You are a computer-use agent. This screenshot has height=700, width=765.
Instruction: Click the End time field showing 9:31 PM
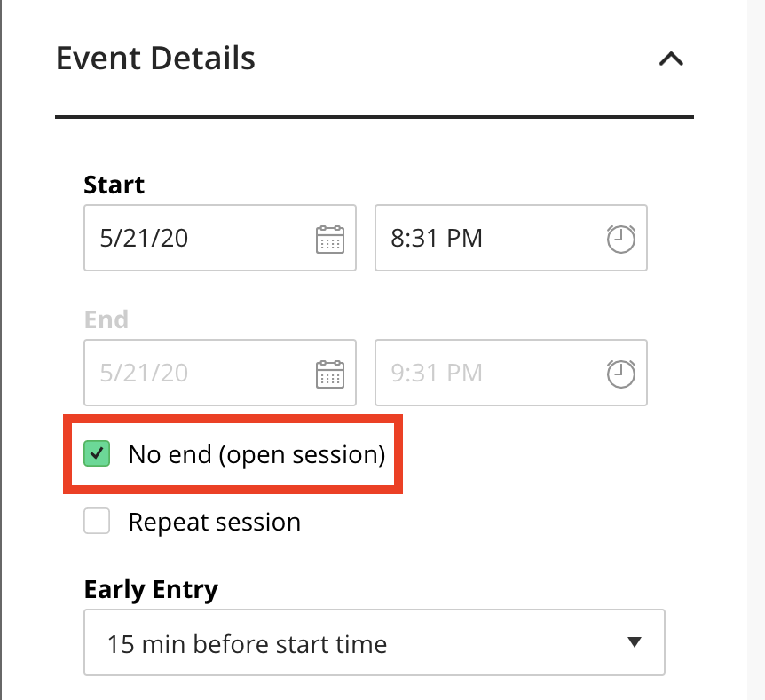click(x=511, y=373)
